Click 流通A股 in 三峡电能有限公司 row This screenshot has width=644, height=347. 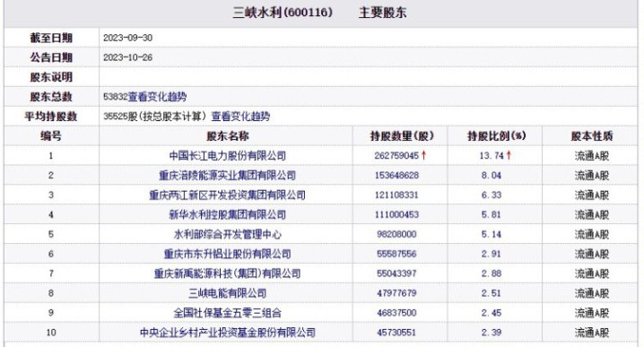[x=592, y=293]
